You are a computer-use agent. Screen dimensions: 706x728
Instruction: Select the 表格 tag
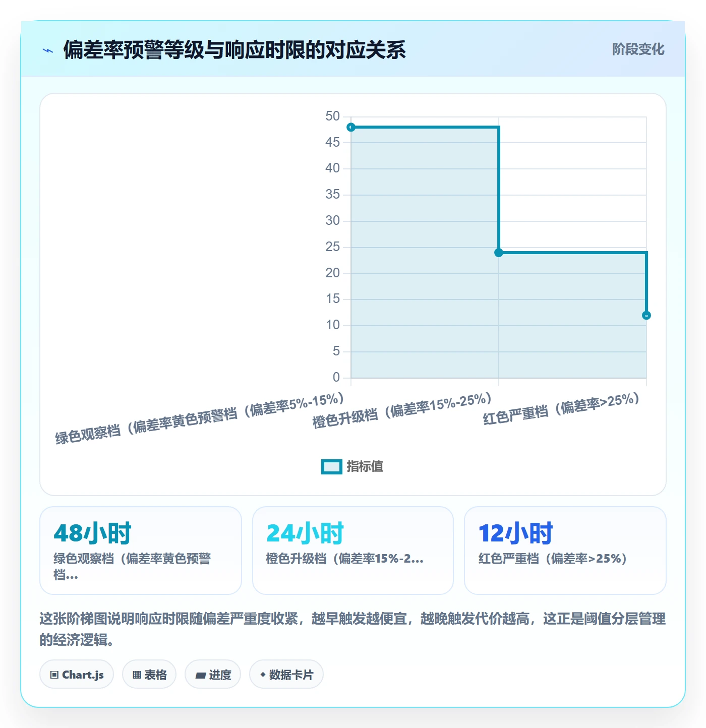[149, 674]
